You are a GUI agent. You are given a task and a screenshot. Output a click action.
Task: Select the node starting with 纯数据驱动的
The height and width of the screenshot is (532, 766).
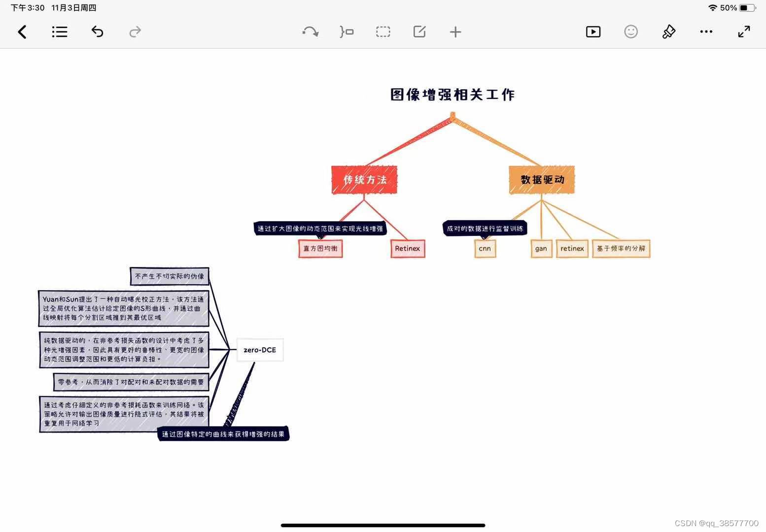[124, 350]
